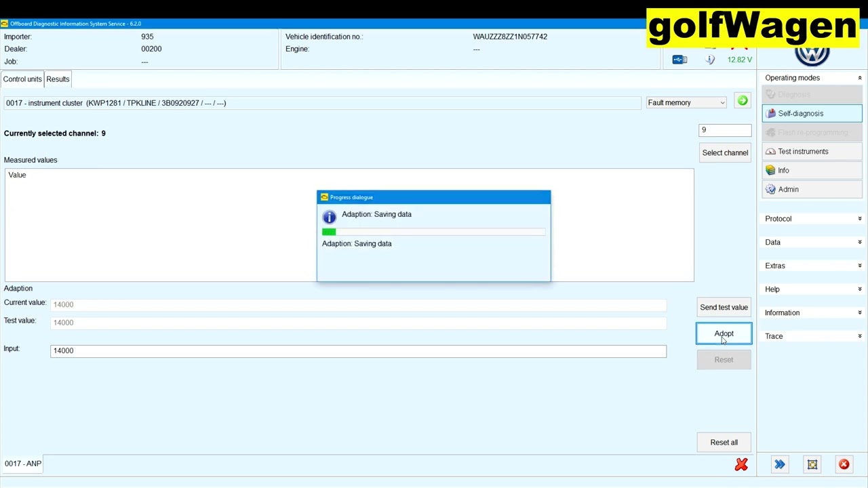Viewport: 868px width, 488px height.
Task: Click the Progress dialogue title bar icon
Action: click(324, 197)
